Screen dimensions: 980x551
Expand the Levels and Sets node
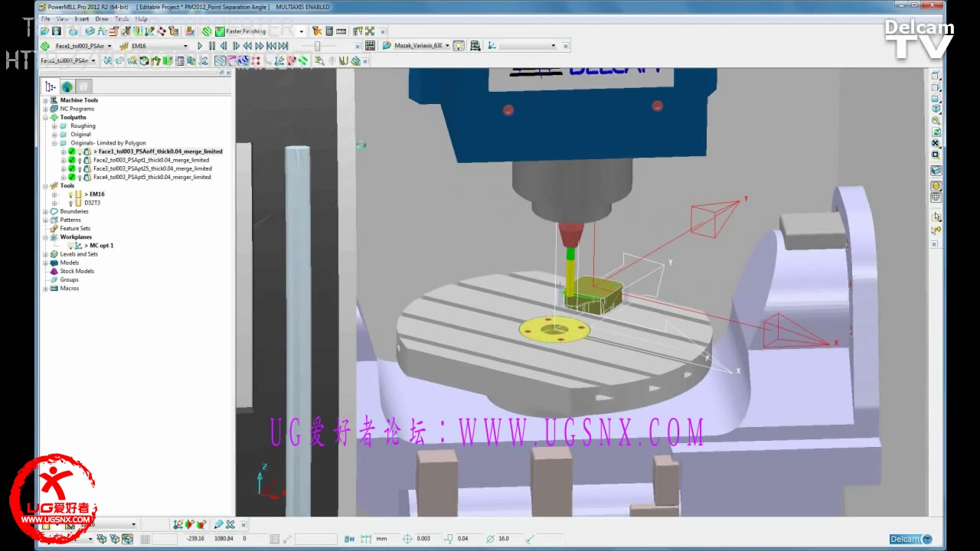click(x=45, y=254)
